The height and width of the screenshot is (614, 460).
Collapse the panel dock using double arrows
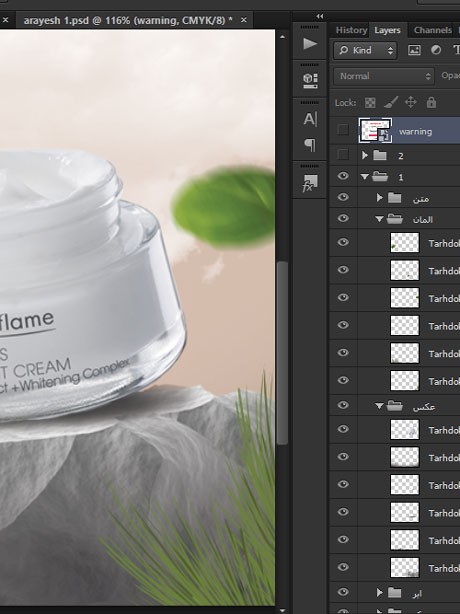tap(320, 16)
